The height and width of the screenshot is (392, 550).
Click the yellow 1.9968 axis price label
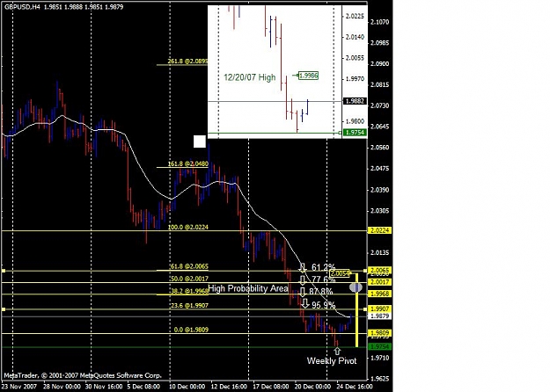point(379,294)
